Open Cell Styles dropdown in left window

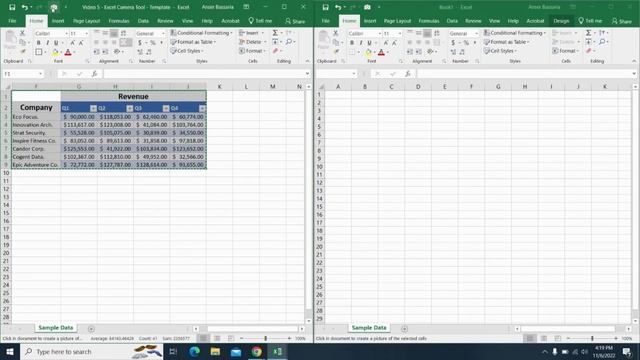click(187, 51)
